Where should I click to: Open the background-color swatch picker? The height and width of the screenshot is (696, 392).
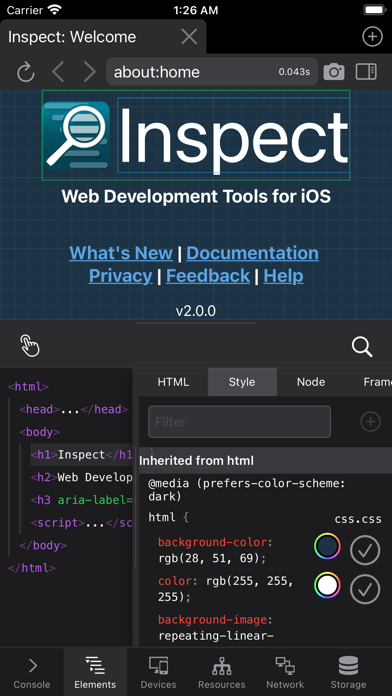tap(327, 546)
